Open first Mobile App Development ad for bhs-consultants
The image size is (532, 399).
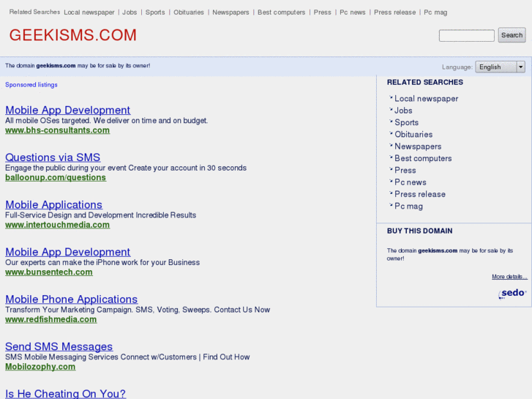pos(67,110)
